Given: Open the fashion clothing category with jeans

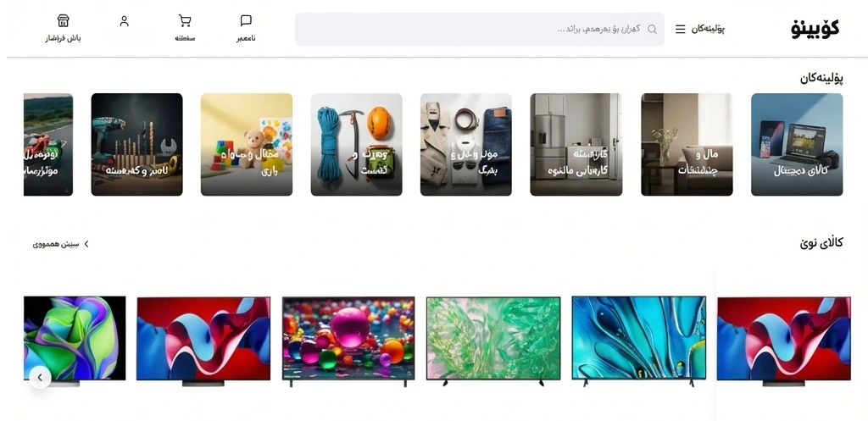Looking at the screenshot, I should coord(466,144).
